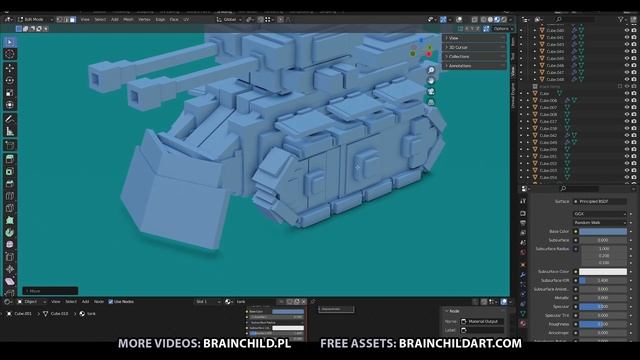Viewport: 640px width, 360px height.
Task: Select the Smooth tool
Action: coord(10,245)
